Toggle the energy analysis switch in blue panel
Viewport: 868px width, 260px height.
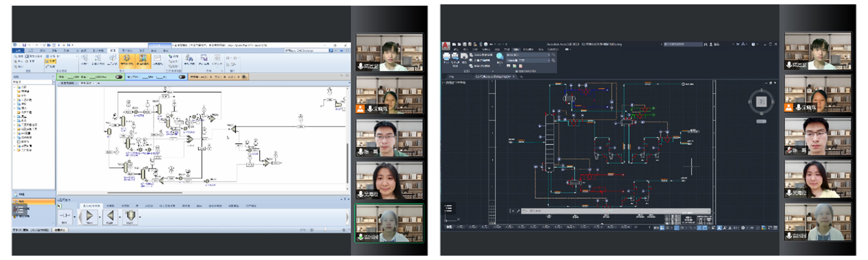point(182,77)
